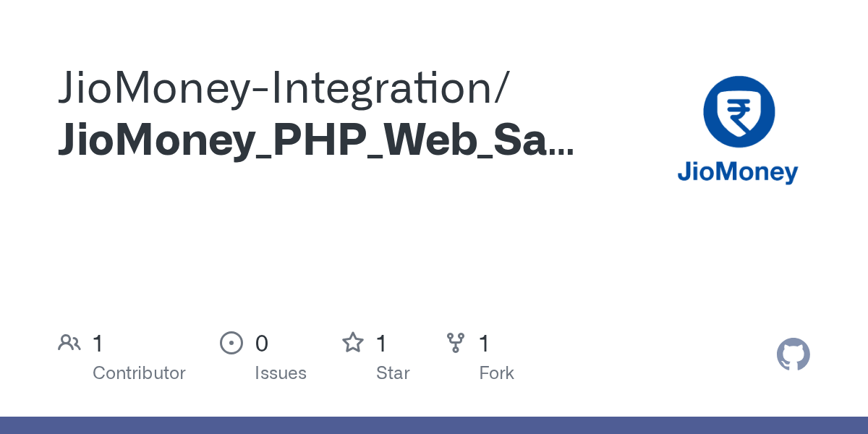Viewport: 868px width, 434px height.
Task: Click the Contributor label
Action: click(139, 373)
